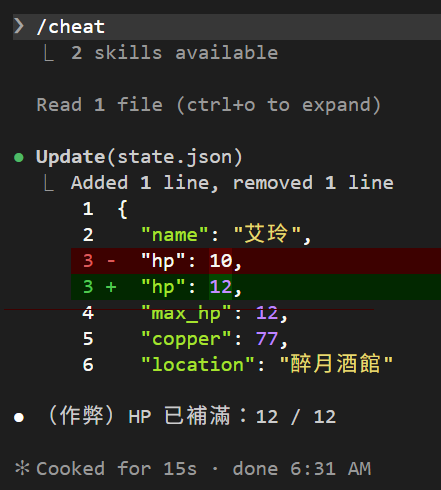The width and height of the screenshot is (441, 490).
Task: Click the /cheat command input line
Action: coord(227,27)
